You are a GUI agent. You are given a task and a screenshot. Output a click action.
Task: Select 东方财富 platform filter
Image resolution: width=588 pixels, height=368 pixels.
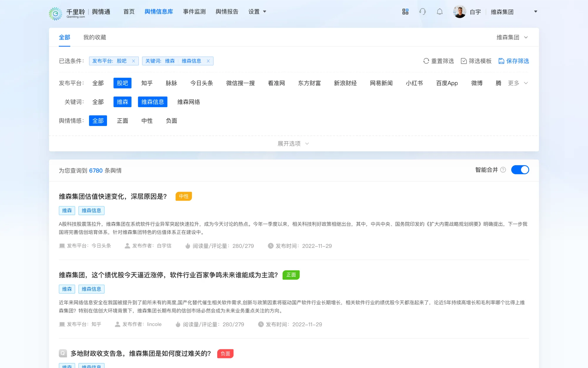(309, 83)
